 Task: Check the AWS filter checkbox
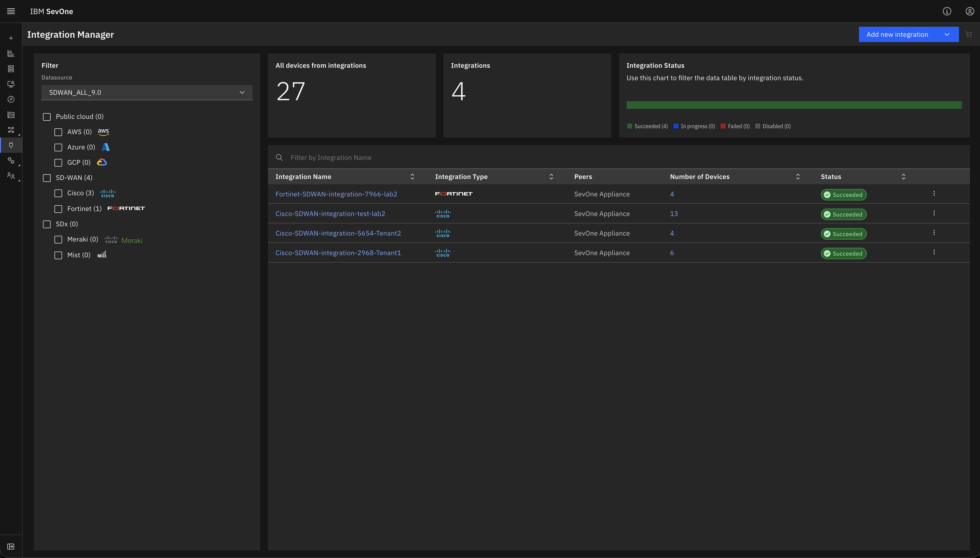tap(58, 132)
